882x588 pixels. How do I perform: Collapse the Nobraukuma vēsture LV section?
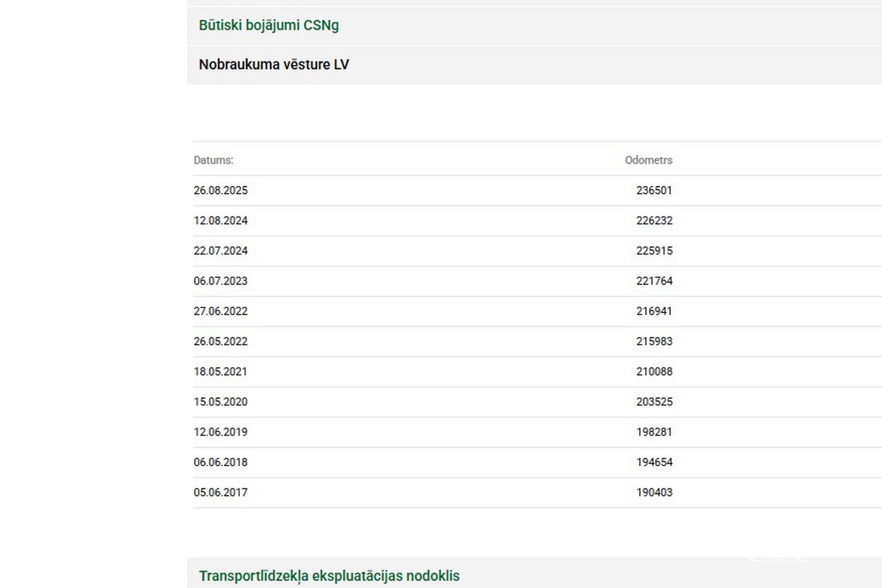pyautogui.click(x=274, y=65)
